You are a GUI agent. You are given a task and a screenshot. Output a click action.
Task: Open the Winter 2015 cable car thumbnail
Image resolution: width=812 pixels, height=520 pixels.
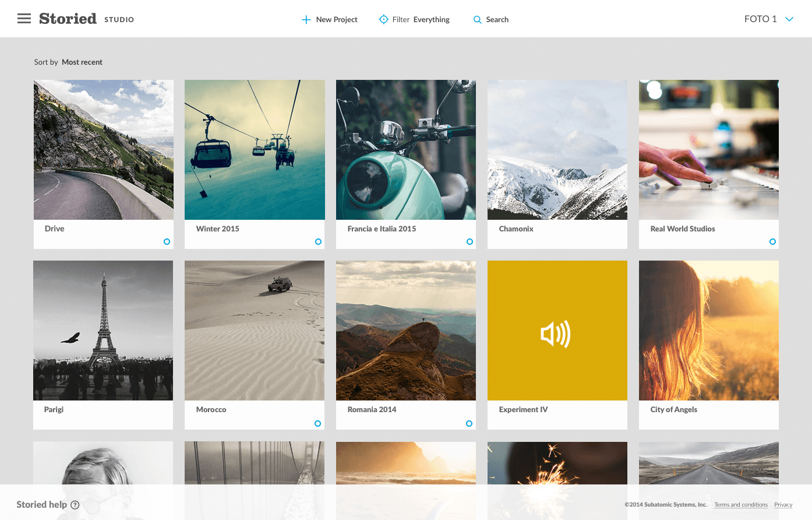coord(255,150)
